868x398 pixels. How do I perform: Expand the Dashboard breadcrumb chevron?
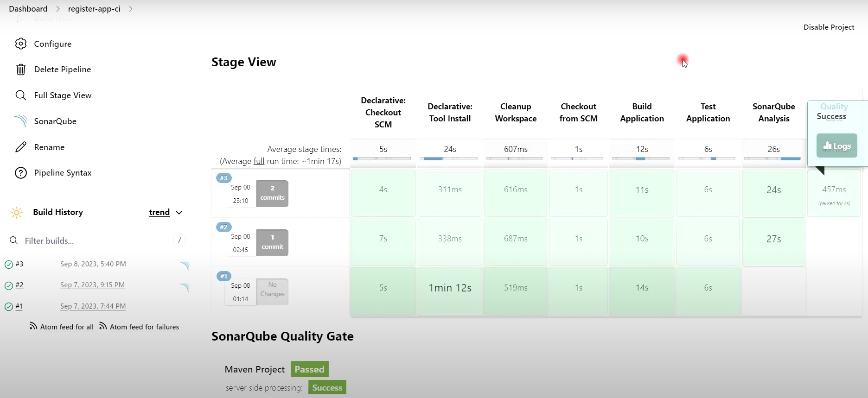coord(58,9)
